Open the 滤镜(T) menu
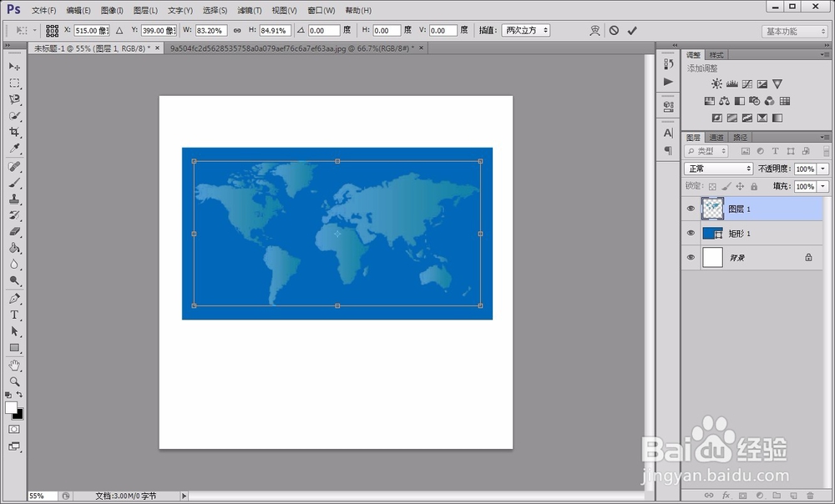Screen dimensions: 835x504 pyautogui.click(x=250, y=11)
